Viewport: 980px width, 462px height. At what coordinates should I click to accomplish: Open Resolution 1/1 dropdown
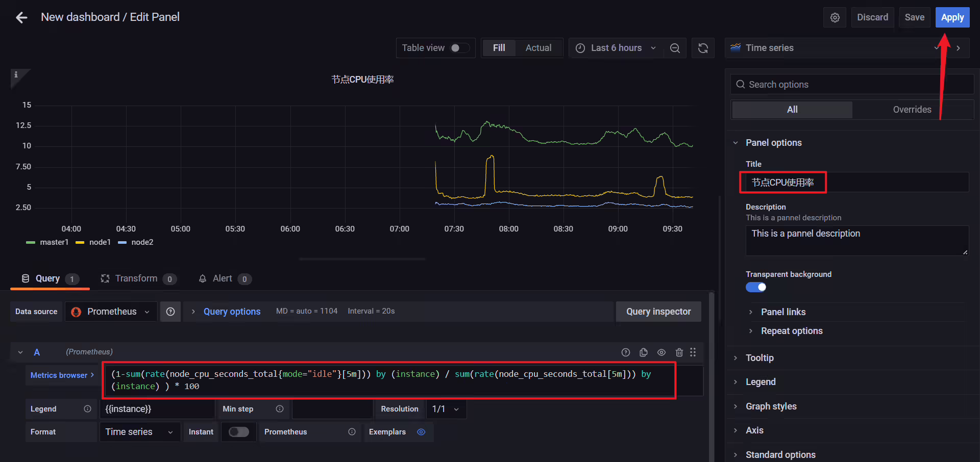446,409
